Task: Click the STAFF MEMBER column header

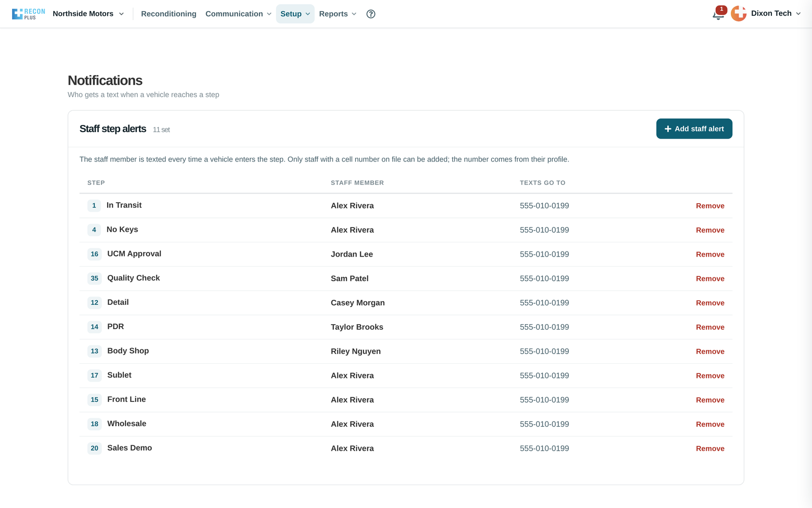Action: (357, 183)
